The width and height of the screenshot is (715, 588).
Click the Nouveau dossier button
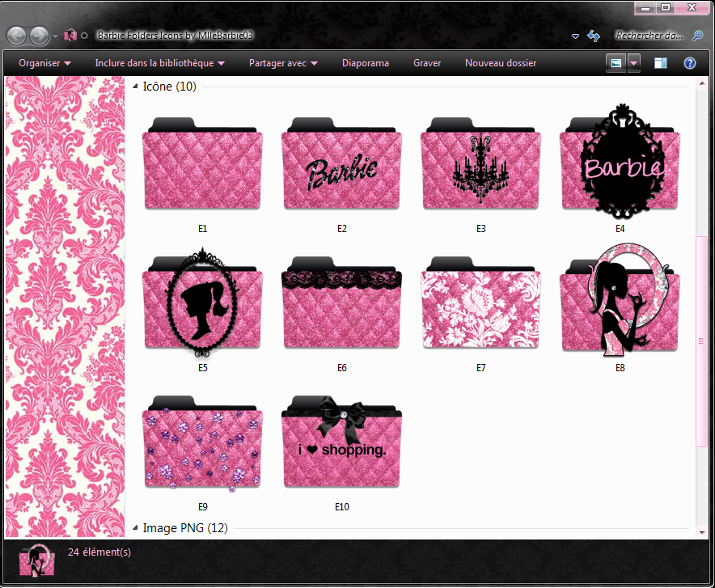point(500,63)
